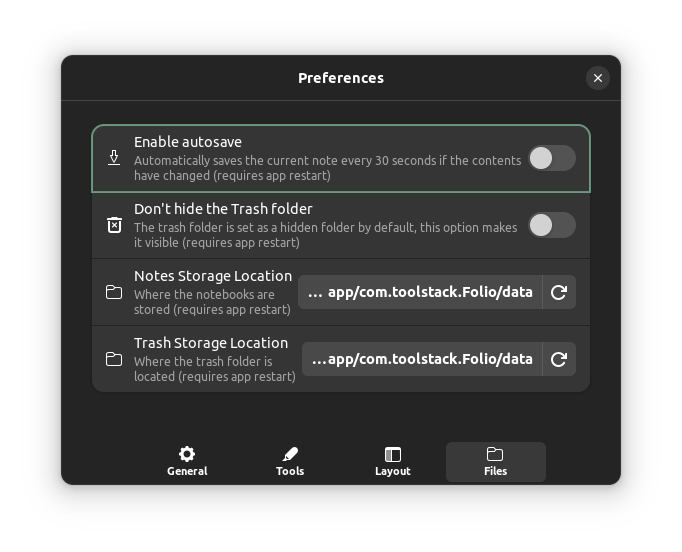Close the Preferences dialog
Screen dimensions: 682x552
click(x=598, y=78)
